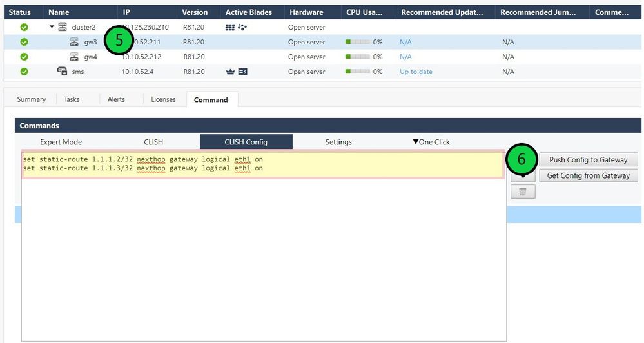Click the trash icon to clear commands
The width and height of the screenshot is (644, 343).
coord(523,191)
